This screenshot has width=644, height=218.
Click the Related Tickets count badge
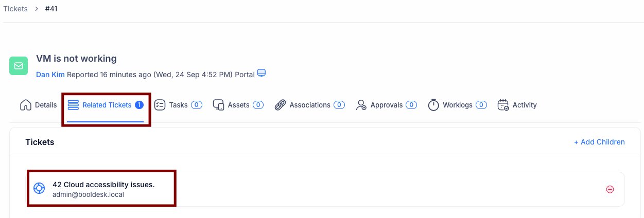coord(139,105)
